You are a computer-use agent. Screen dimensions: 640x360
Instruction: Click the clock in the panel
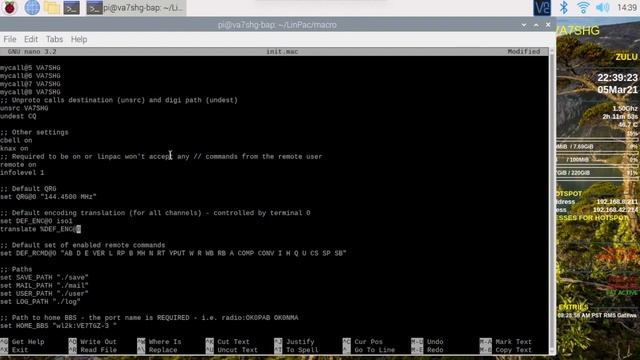click(x=628, y=7)
